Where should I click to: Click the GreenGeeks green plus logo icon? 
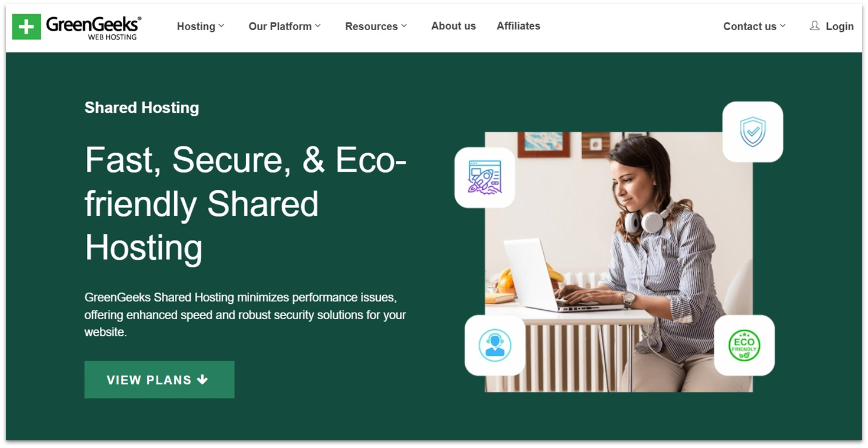[x=27, y=27]
